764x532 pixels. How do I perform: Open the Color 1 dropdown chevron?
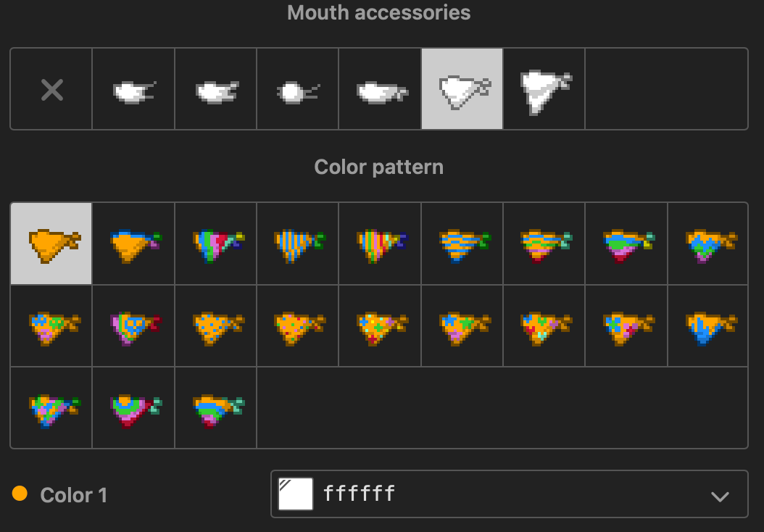720,496
